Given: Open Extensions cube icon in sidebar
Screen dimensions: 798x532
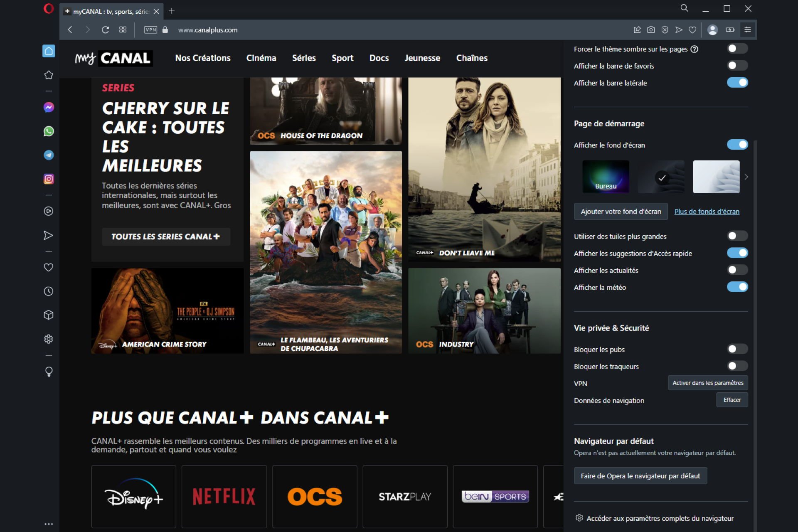Looking at the screenshot, I should click(x=49, y=315).
